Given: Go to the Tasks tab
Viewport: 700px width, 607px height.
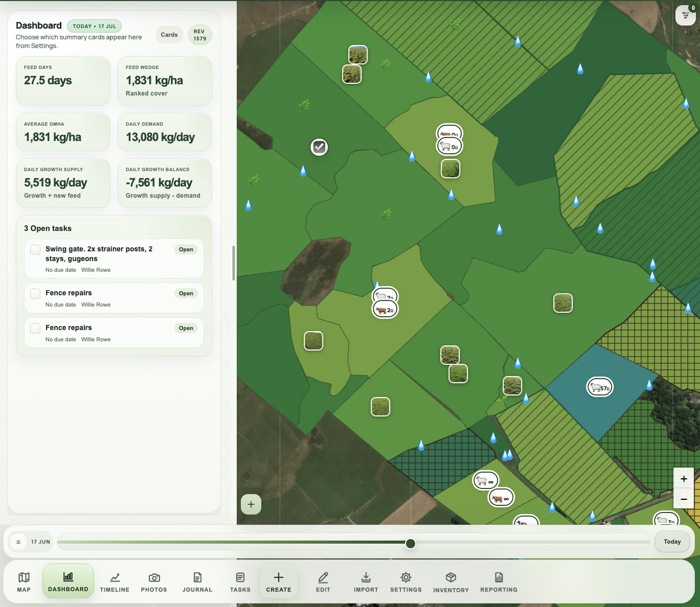Looking at the screenshot, I should [x=240, y=582].
